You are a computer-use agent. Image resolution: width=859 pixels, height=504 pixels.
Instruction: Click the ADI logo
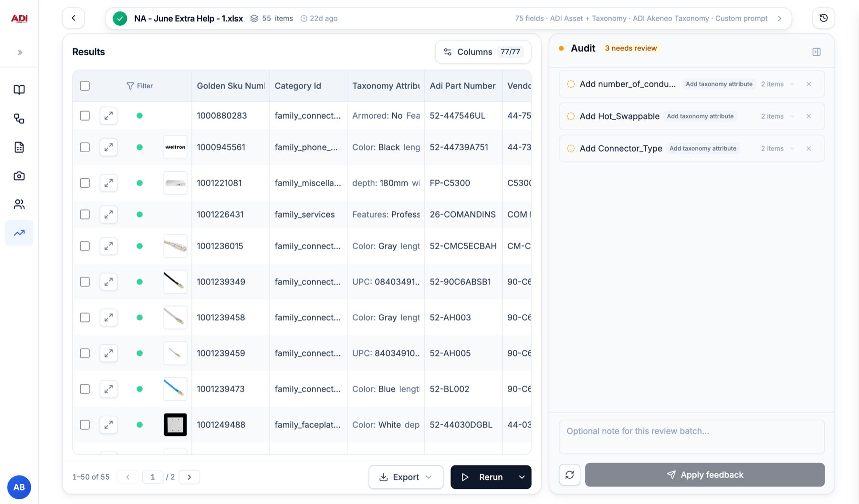point(19,19)
